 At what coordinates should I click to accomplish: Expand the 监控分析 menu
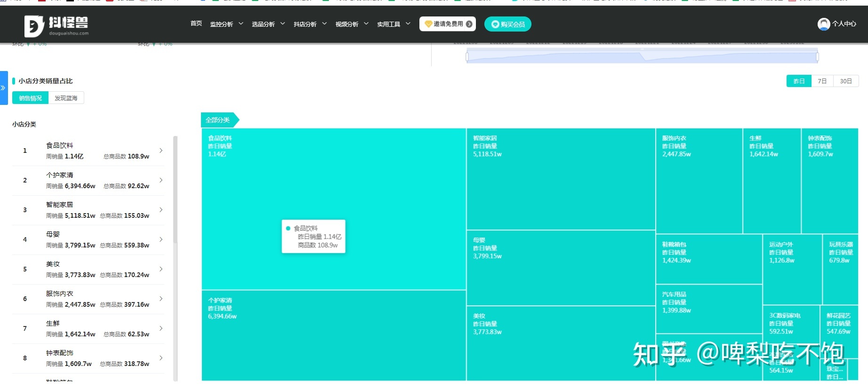[x=226, y=24]
